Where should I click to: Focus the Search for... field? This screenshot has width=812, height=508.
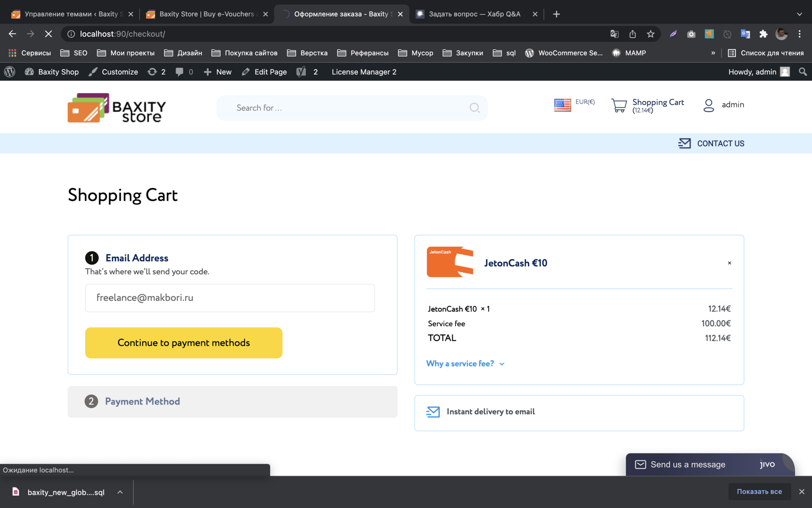coord(352,108)
